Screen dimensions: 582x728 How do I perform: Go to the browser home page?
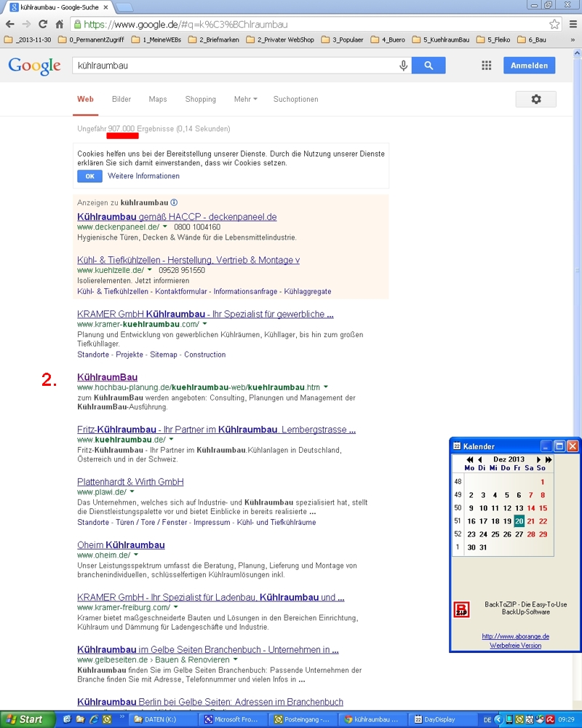click(60, 24)
